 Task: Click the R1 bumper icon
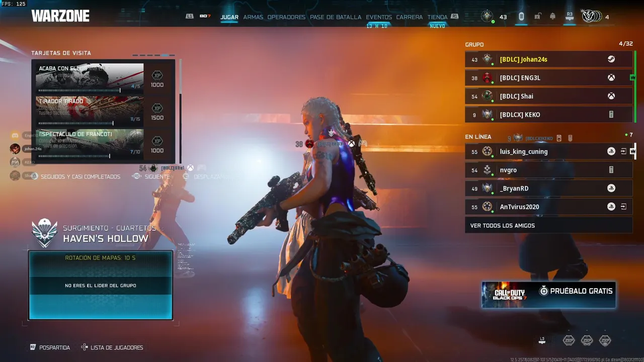(455, 17)
